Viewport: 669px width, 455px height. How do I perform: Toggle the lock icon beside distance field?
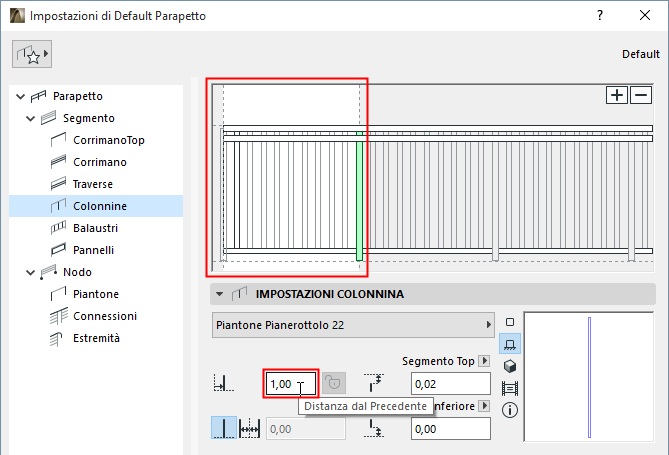tap(334, 383)
